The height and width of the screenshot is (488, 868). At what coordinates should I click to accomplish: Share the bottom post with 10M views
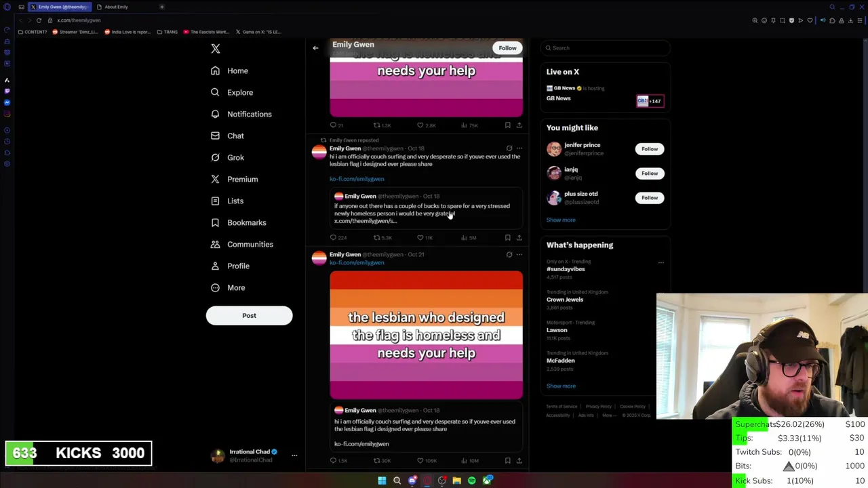click(x=519, y=461)
